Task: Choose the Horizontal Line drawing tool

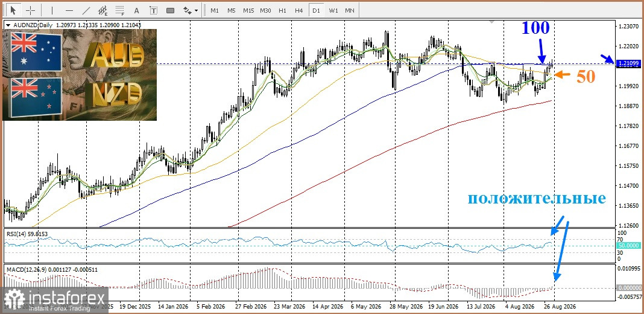Action: click(x=69, y=10)
